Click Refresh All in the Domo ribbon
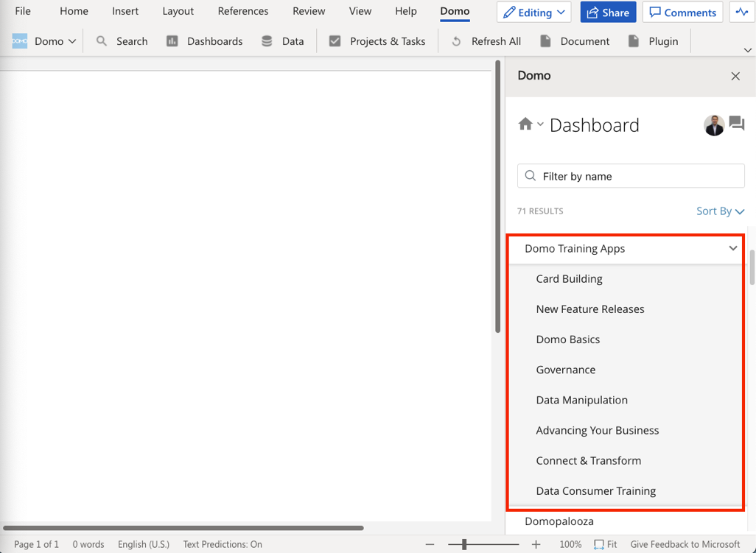The width and height of the screenshot is (756, 553). click(486, 41)
